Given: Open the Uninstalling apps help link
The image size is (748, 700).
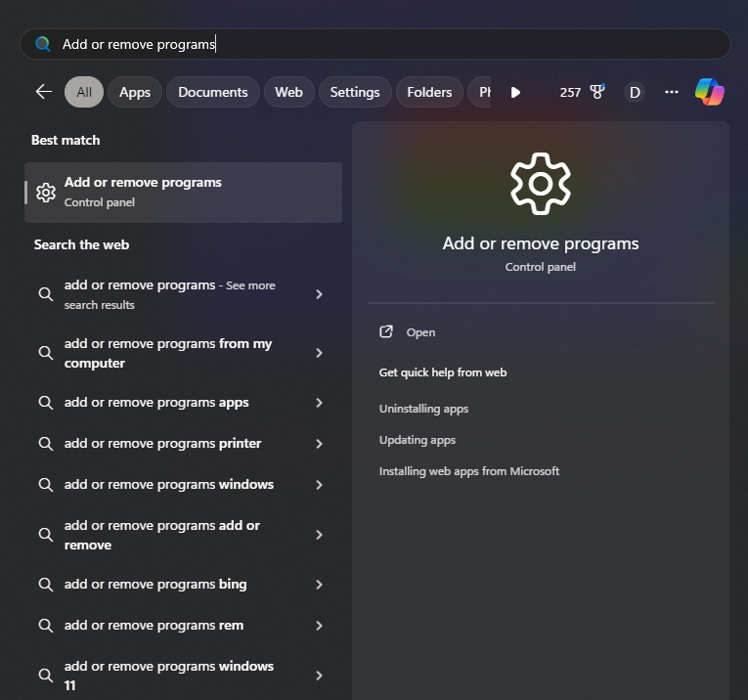Looking at the screenshot, I should click(423, 409).
